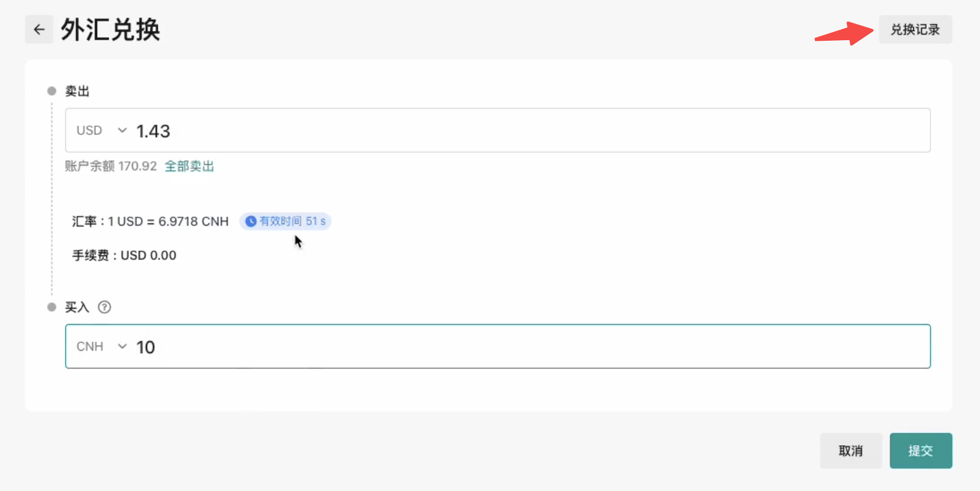Submit the exchange with 提交

pyautogui.click(x=921, y=451)
